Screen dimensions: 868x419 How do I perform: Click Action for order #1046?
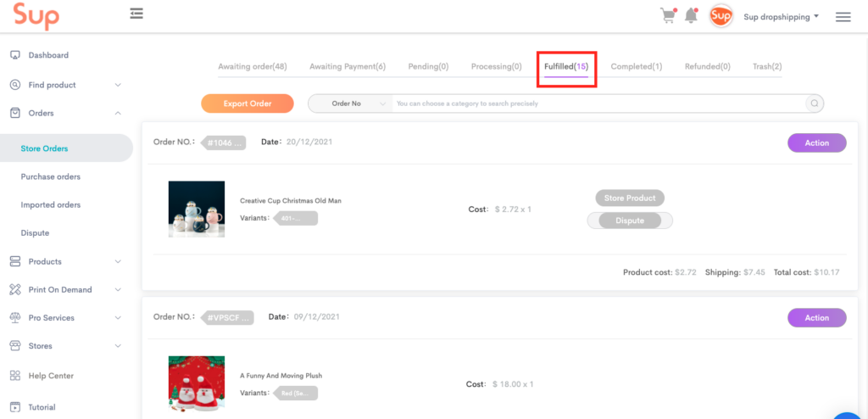[x=817, y=142]
